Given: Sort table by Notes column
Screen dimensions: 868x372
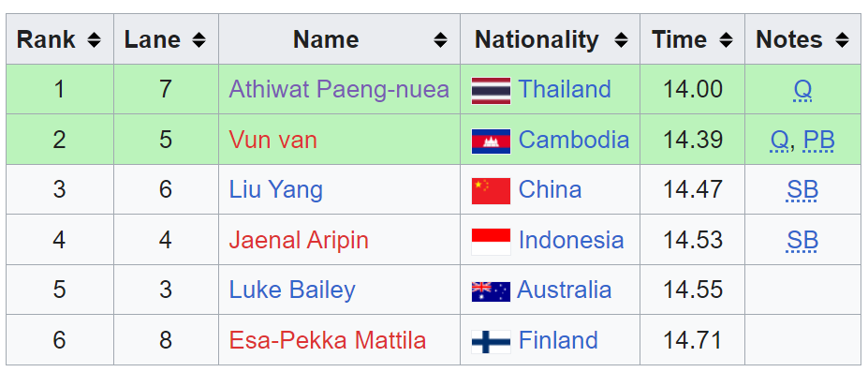Looking at the screenshot, I should coord(843,40).
